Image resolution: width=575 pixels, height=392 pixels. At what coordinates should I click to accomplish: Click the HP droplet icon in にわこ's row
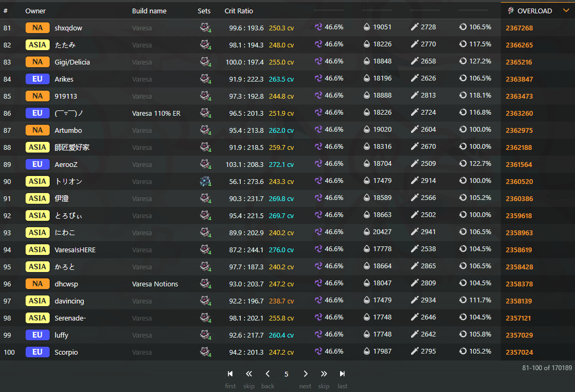pyautogui.click(x=367, y=232)
